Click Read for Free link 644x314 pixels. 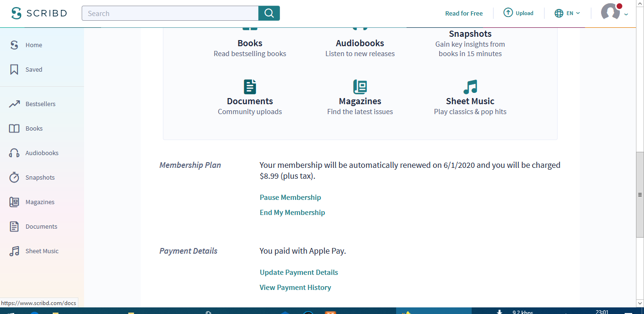(464, 13)
